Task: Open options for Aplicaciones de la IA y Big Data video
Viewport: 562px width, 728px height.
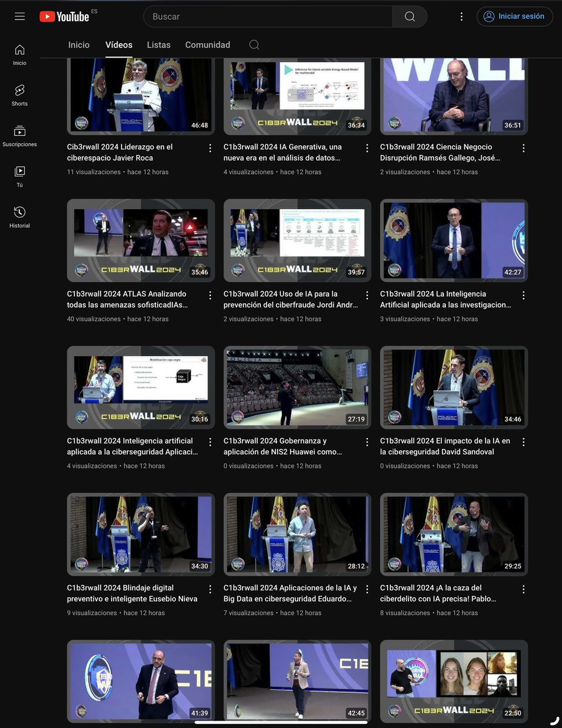Action: pyautogui.click(x=367, y=589)
